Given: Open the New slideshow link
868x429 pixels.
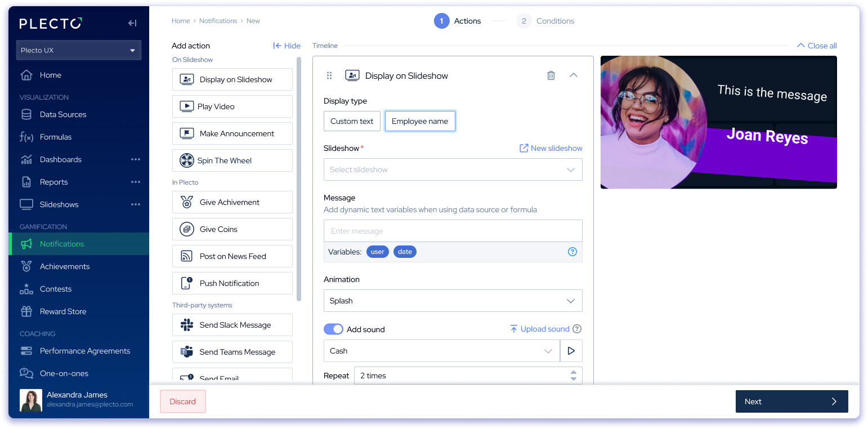Looking at the screenshot, I should coord(551,148).
